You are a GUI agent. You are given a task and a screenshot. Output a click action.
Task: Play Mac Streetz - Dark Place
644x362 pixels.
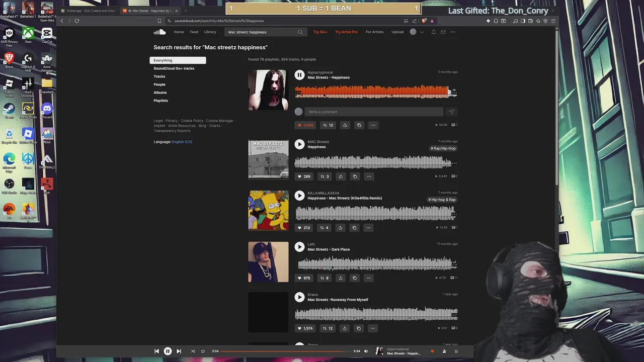pos(299,247)
